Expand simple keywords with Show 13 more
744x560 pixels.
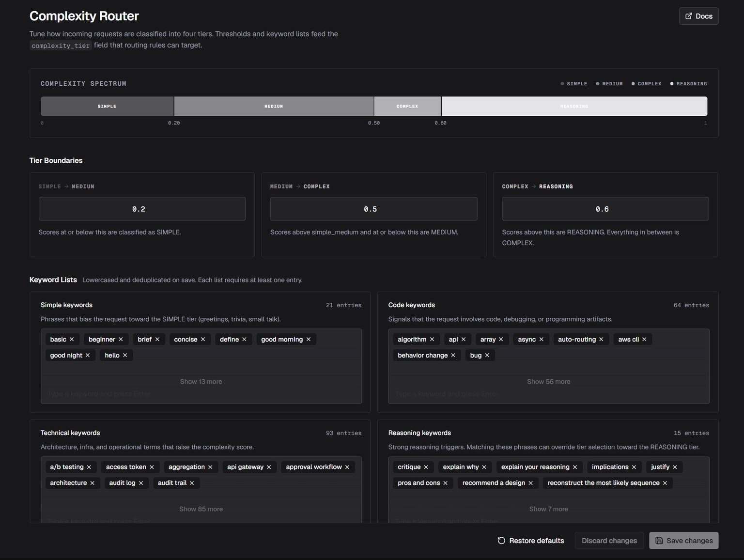(x=201, y=382)
